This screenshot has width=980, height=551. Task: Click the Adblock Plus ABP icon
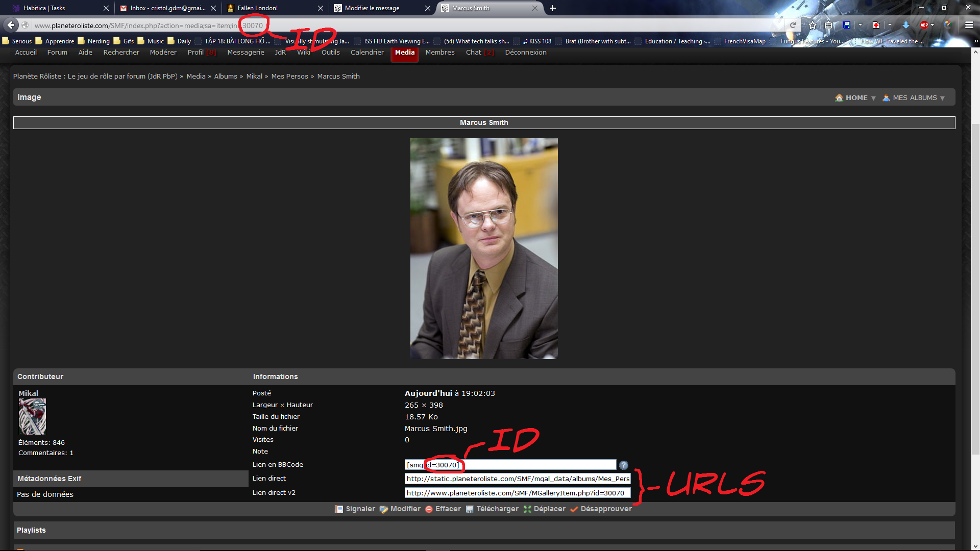[x=924, y=25]
